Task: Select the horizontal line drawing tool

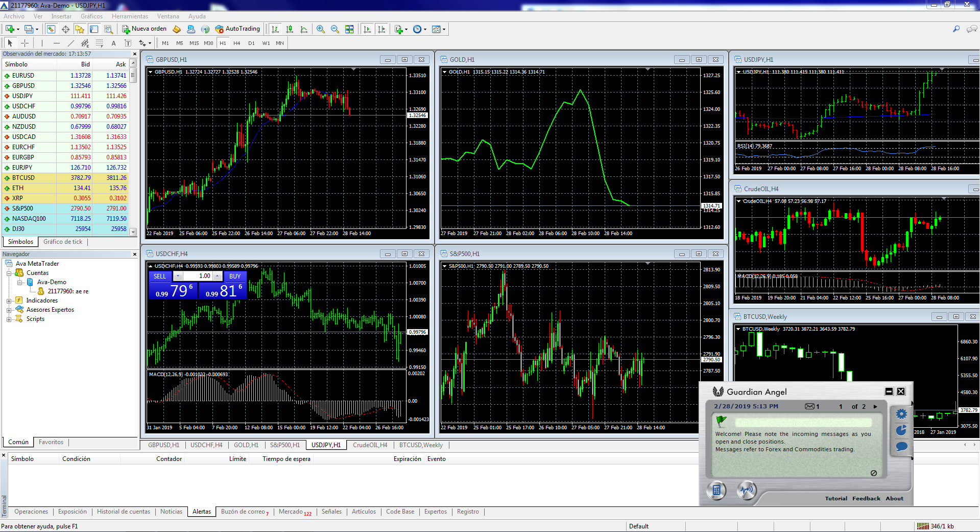Action: click(56, 43)
